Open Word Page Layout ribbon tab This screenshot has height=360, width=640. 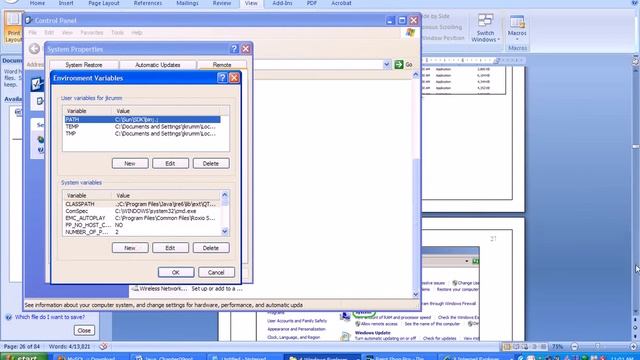coord(104,3)
